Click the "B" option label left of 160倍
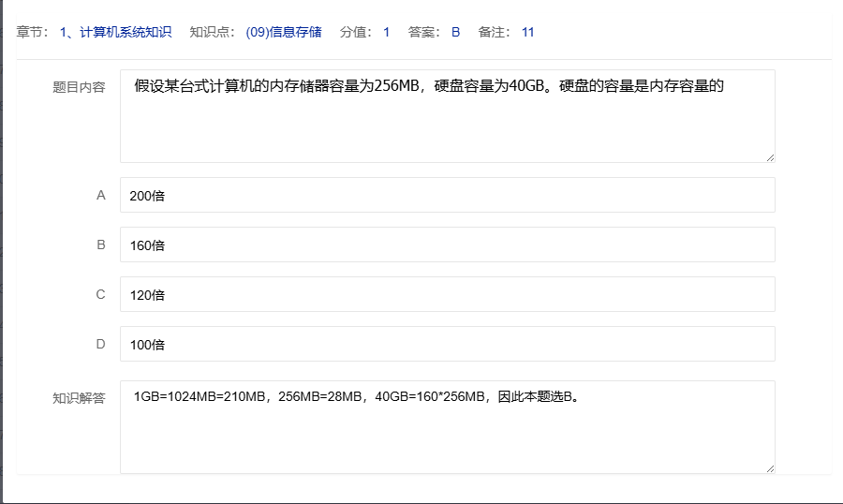This screenshot has width=843, height=504. point(101,245)
